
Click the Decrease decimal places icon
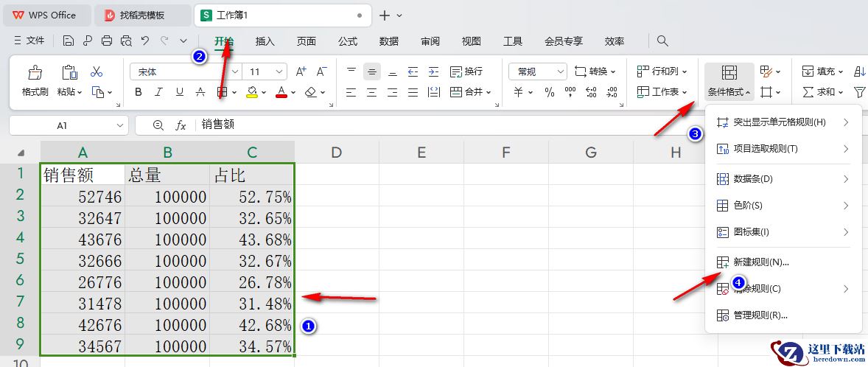click(612, 92)
